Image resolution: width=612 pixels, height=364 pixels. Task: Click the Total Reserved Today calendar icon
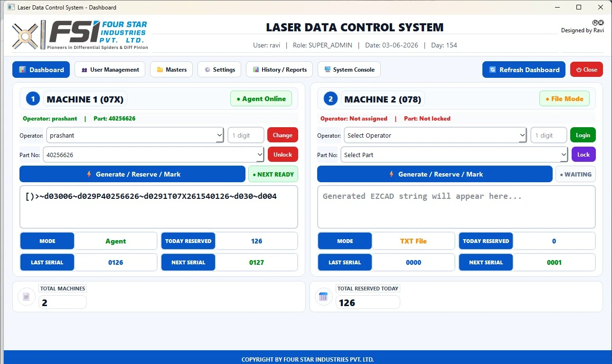pos(323,297)
